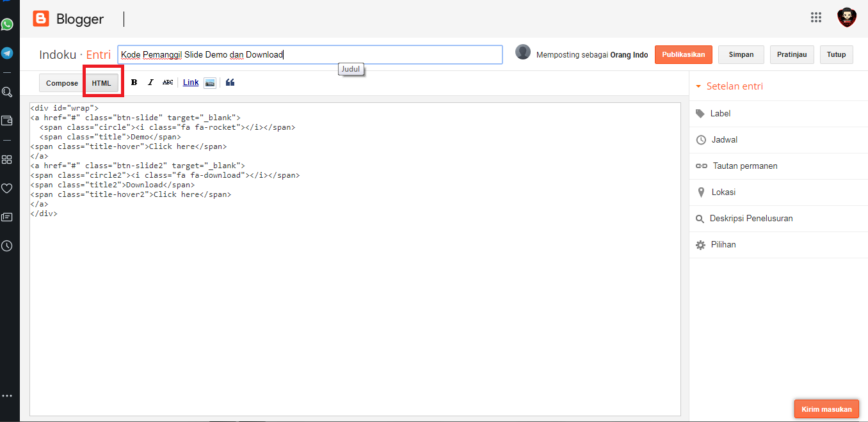Open the account avatar menu
The height and width of the screenshot is (422, 868).
(847, 17)
